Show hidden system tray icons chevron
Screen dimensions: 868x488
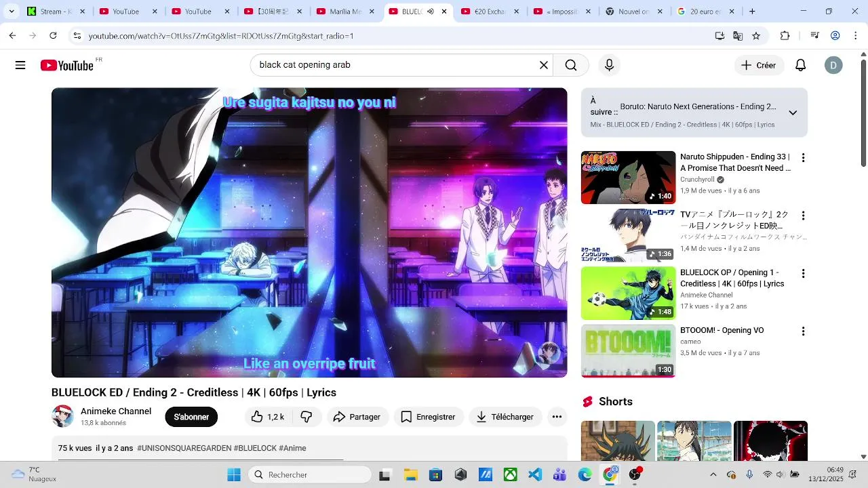[x=713, y=474]
